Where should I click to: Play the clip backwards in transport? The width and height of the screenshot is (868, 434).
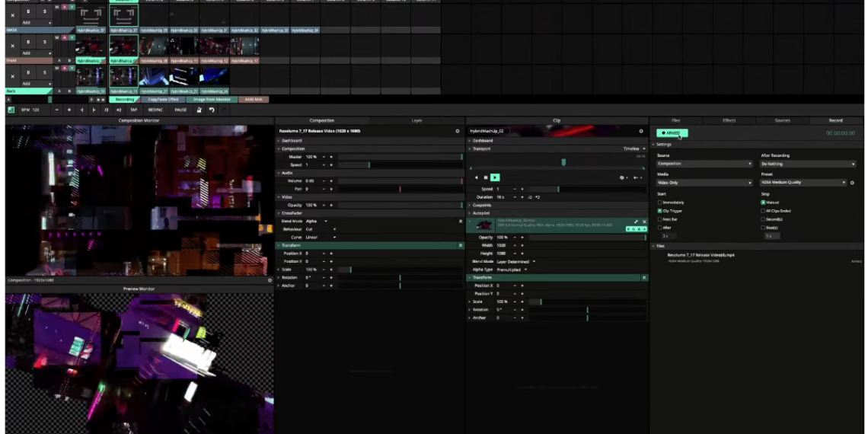click(477, 177)
